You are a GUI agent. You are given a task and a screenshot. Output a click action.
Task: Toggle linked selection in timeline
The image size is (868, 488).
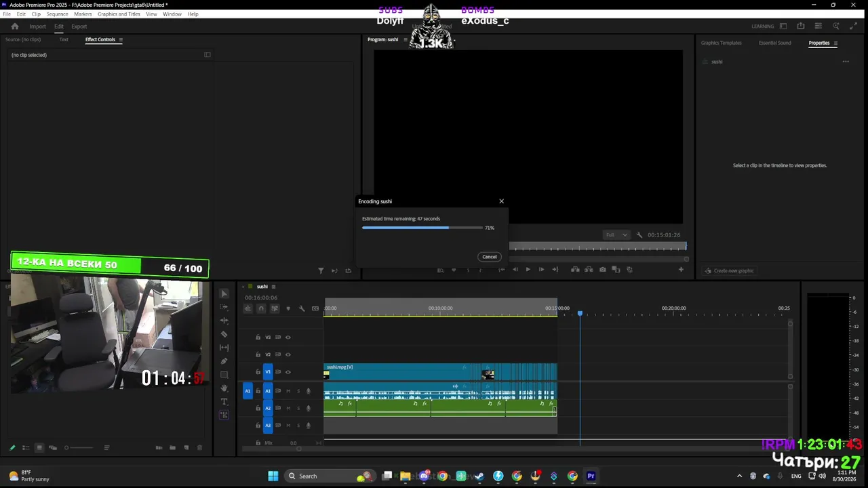(x=275, y=308)
